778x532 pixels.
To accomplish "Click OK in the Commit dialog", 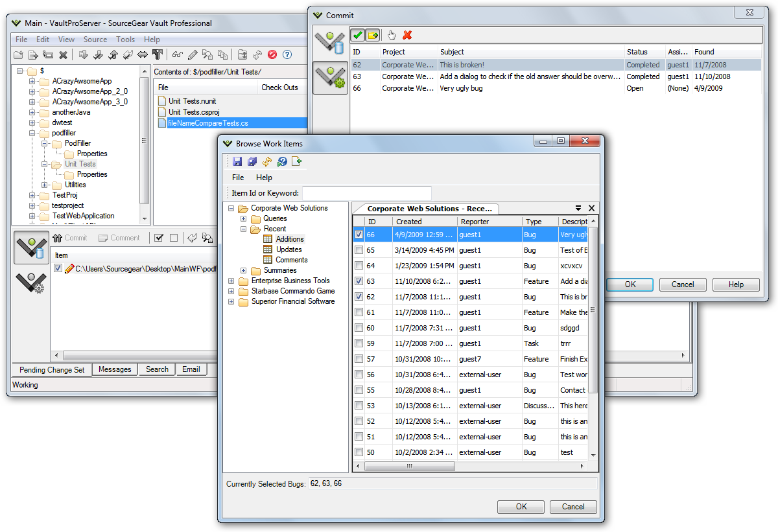I will point(630,284).
